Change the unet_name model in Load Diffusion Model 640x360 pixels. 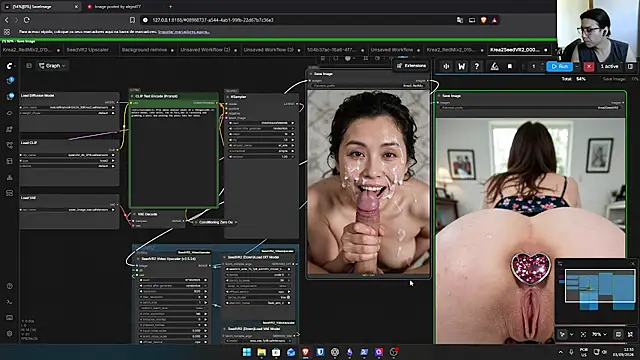click(x=68, y=107)
